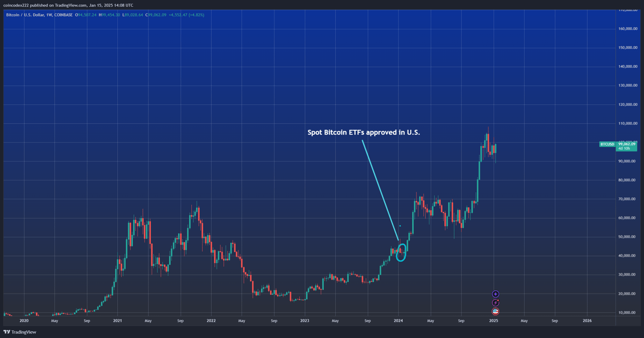Image resolution: width=644 pixels, height=338 pixels.
Task: Select the cyan ellipse annotation on the chart
Action: (401, 253)
